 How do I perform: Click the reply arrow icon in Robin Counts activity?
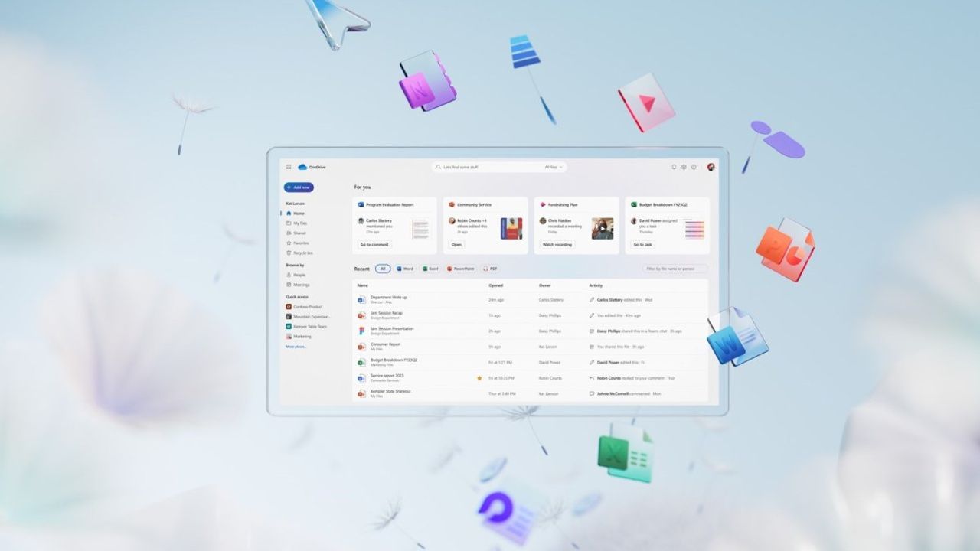(x=592, y=378)
